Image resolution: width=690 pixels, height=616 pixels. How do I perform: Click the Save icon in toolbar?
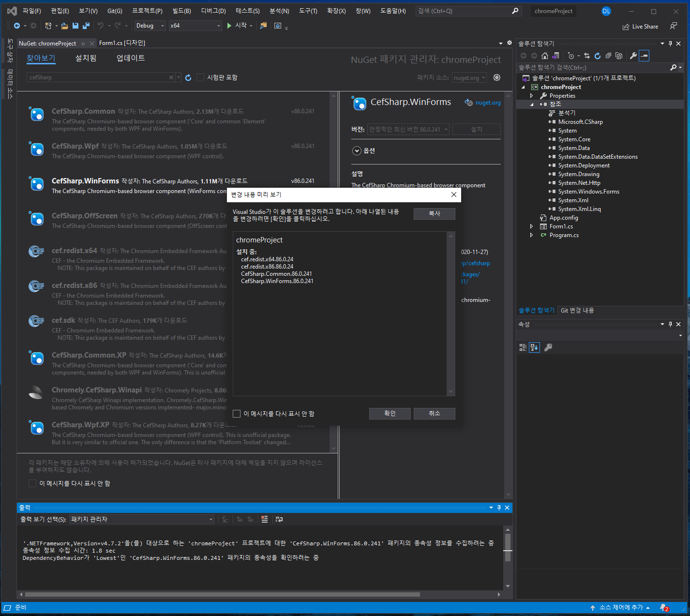[x=75, y=26]
